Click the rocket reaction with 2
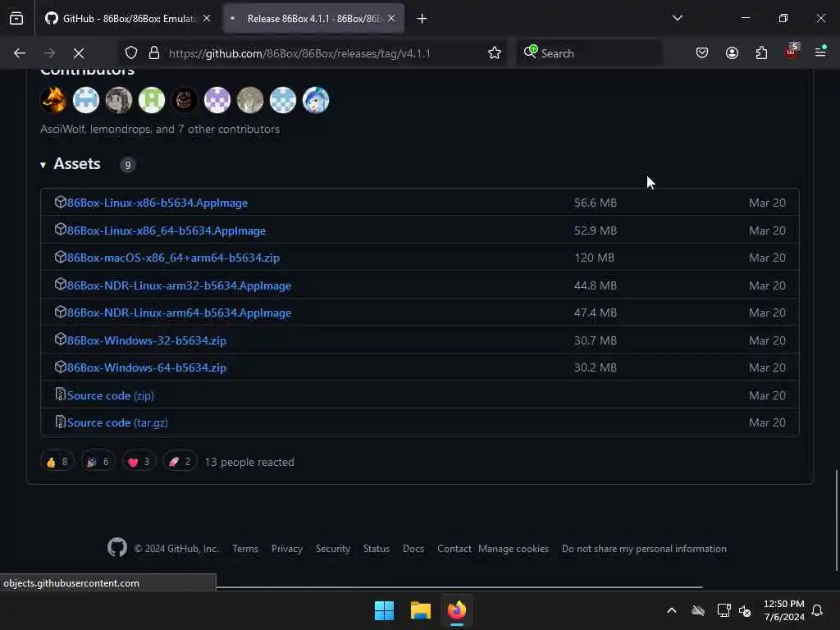 click(180, 461)
